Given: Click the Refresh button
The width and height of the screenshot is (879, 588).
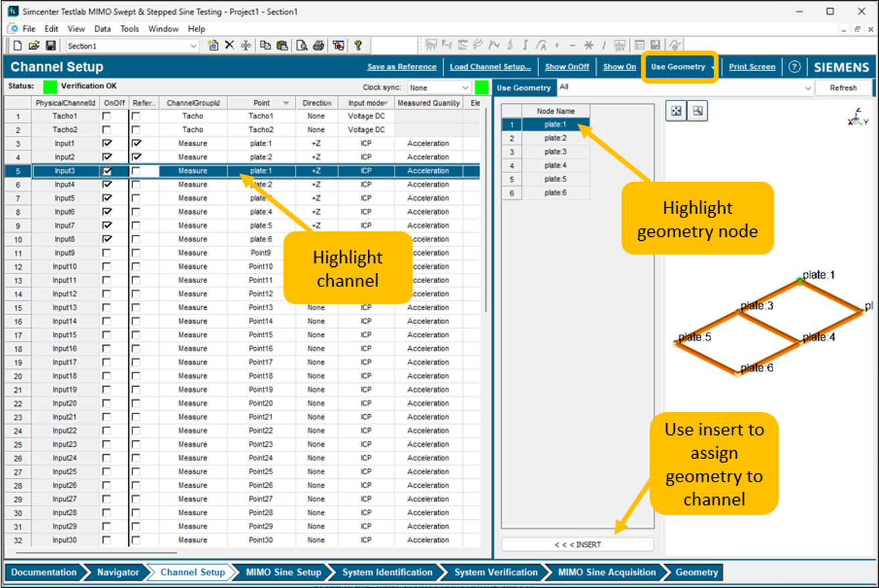Looking at the screenshot, I should tap(843, 88).
